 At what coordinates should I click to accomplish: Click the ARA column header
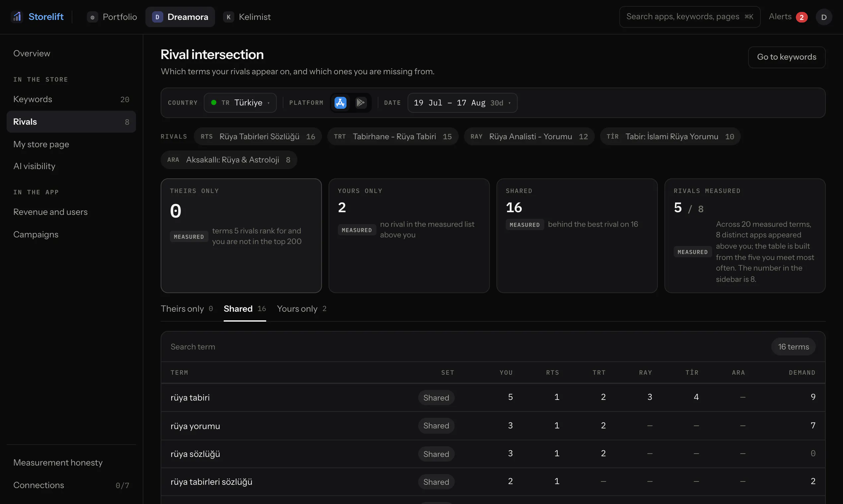click(738, 373)
